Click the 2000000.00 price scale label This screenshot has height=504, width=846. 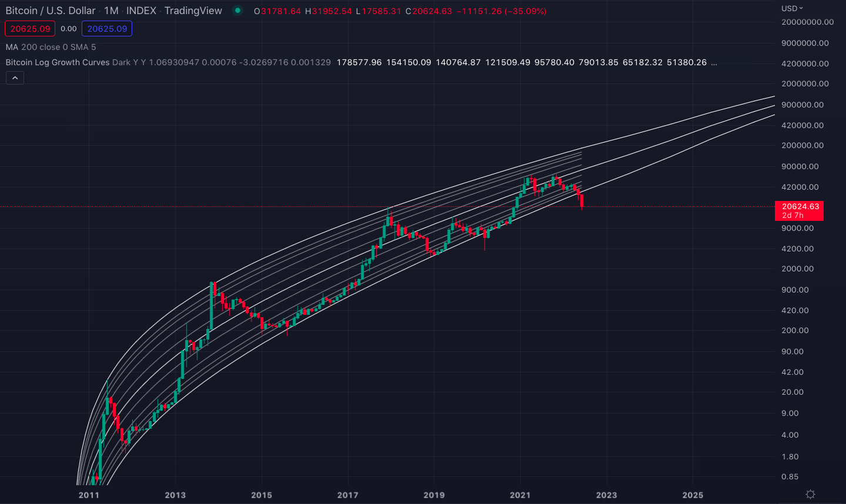pyautogui.click(x=805, y=84)
